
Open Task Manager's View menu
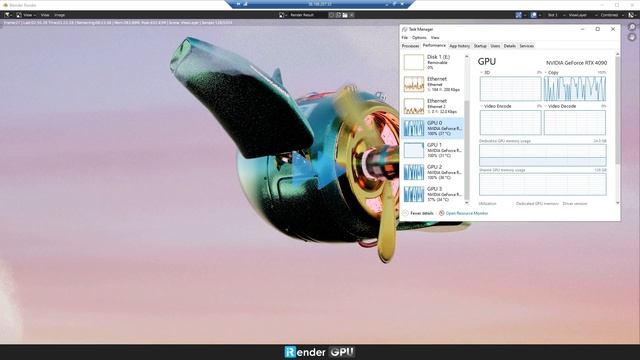pyautogui.click(x=435, y=38)
